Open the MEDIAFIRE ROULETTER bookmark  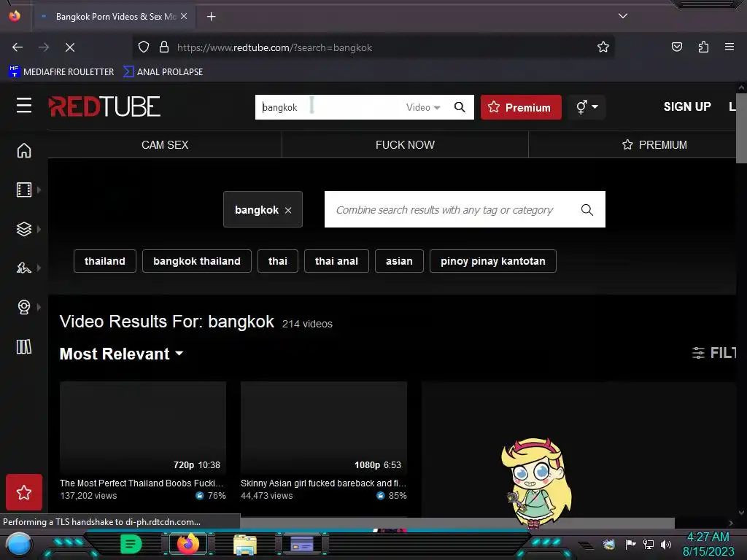coord(61,72)
